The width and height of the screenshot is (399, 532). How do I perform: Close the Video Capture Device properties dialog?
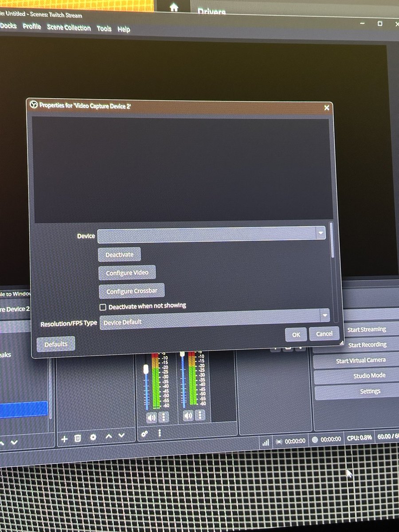[x=327, y=108]
